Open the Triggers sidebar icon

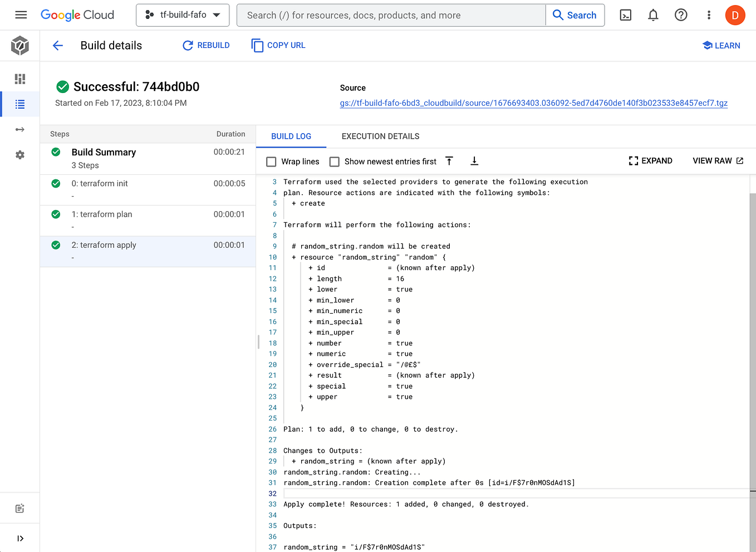[20, 129]
